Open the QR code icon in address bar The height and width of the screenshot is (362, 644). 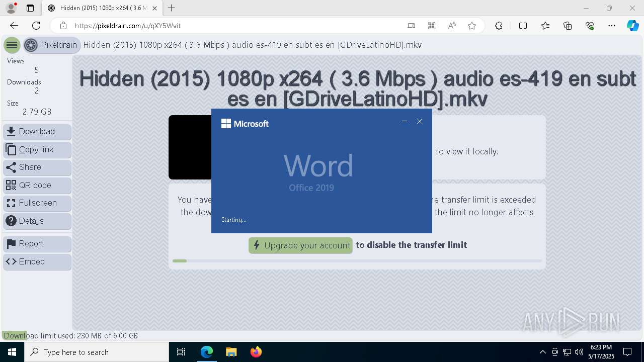[432, 26]
